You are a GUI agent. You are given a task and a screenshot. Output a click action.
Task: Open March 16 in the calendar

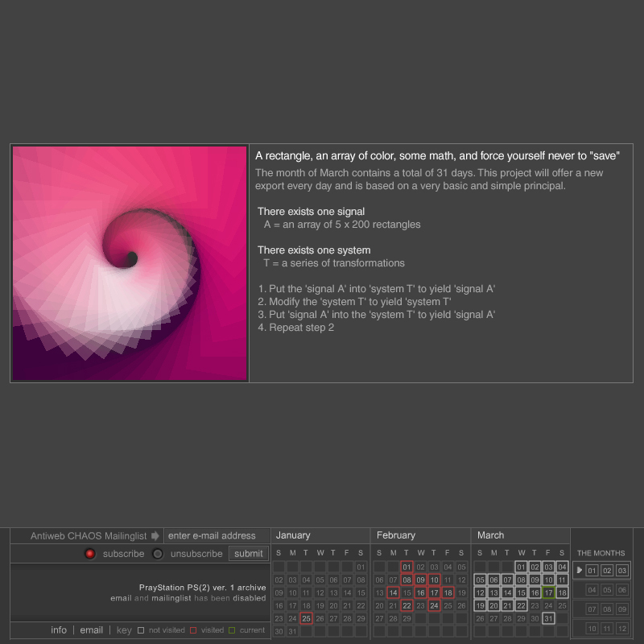(535, 592)
